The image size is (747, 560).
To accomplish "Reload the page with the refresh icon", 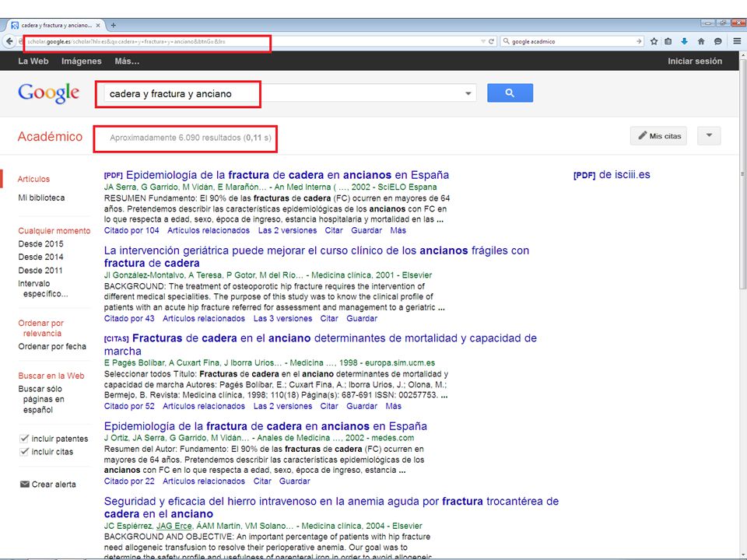I will click(492, 41).
